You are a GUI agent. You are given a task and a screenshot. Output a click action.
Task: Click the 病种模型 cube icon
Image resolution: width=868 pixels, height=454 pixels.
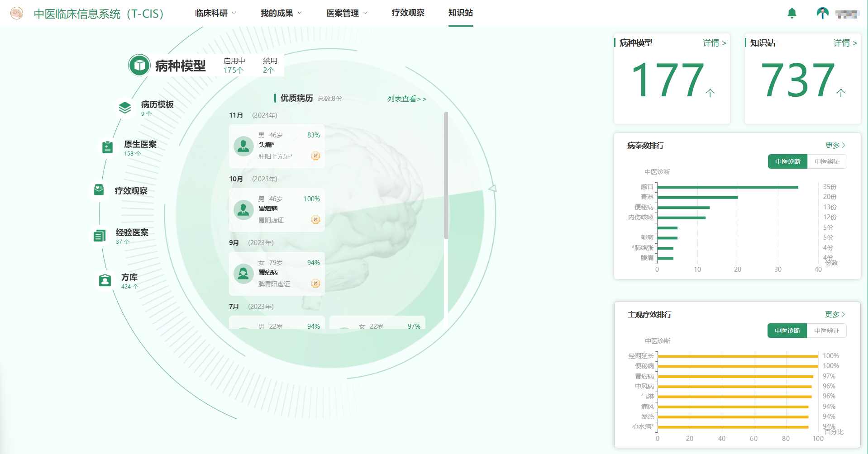139,65
